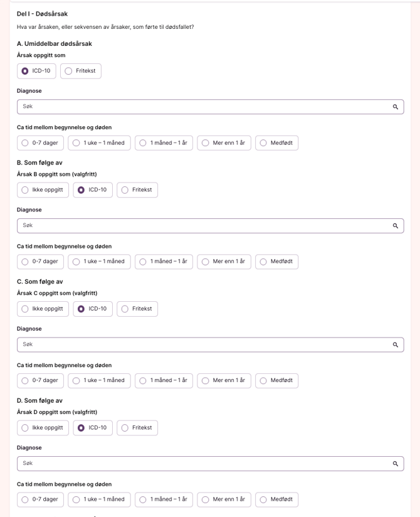Select ICD-10 for Umiddelbar dødsårsak
420x517 pixels.
coord(25,71)
